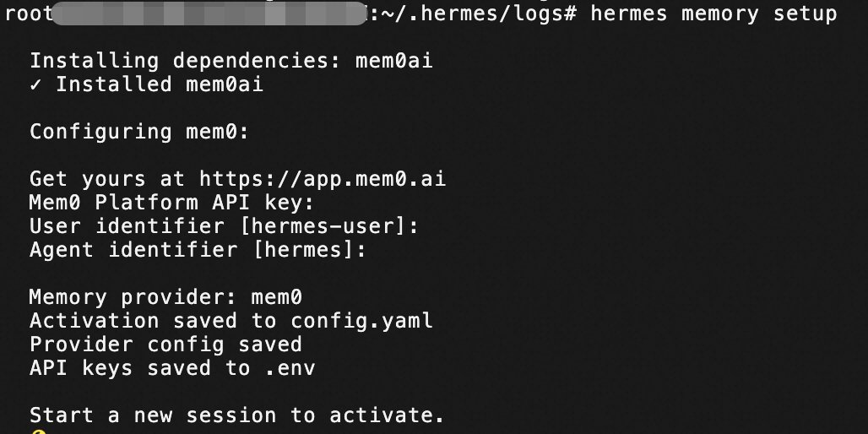Click the https://app.mem0.ai URL

(323, 179)
